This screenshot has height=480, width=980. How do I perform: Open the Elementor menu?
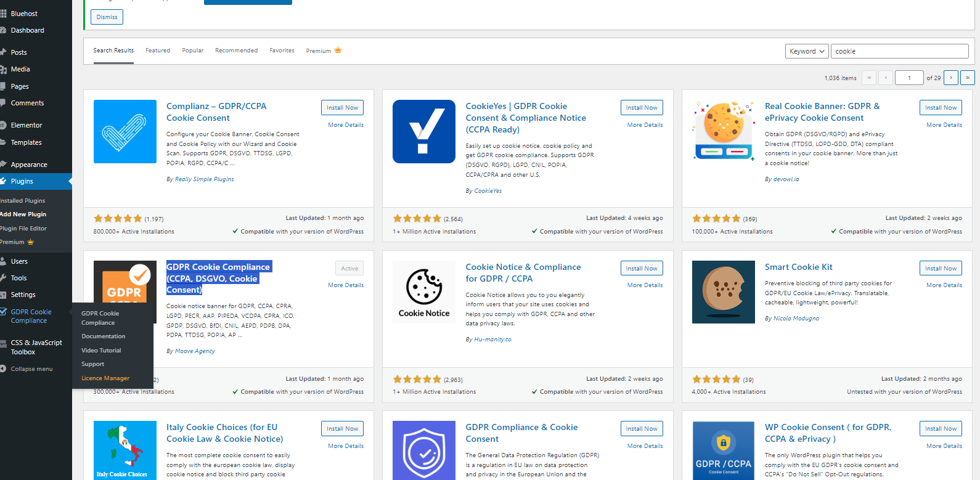pos(26,125)
